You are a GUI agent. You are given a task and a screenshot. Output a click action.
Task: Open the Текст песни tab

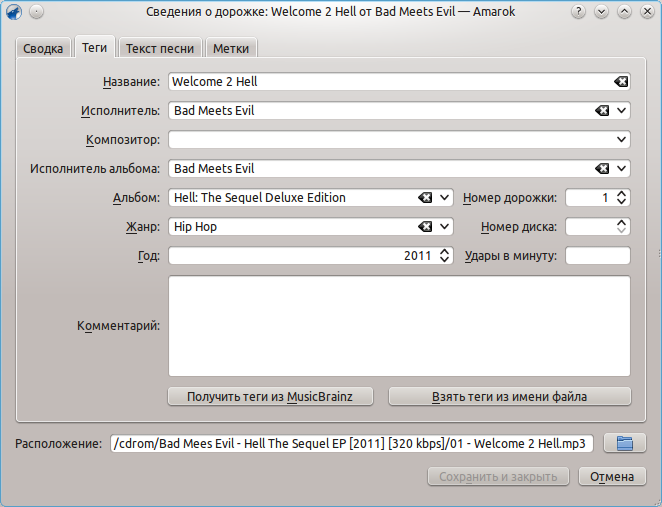coord(160,48)
